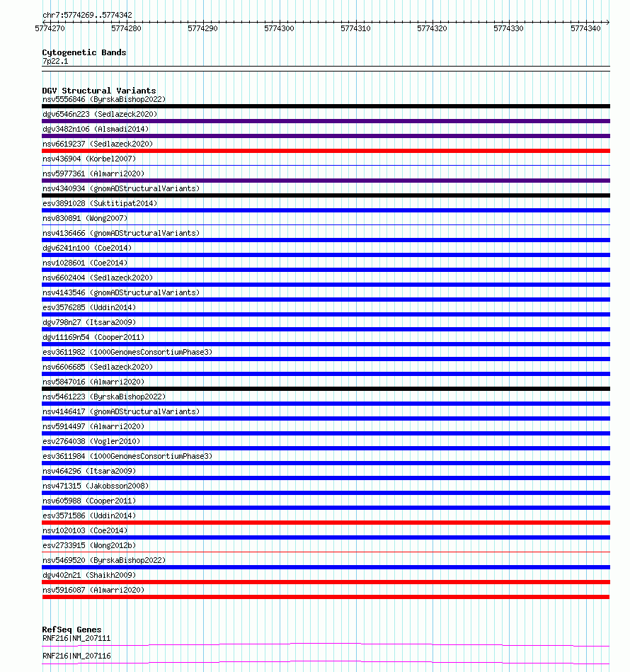Click nsv6602404 (Sedlazeck2020) label
Image resolution: width=630 pixels, height=672 pixels.
(98, 278)
